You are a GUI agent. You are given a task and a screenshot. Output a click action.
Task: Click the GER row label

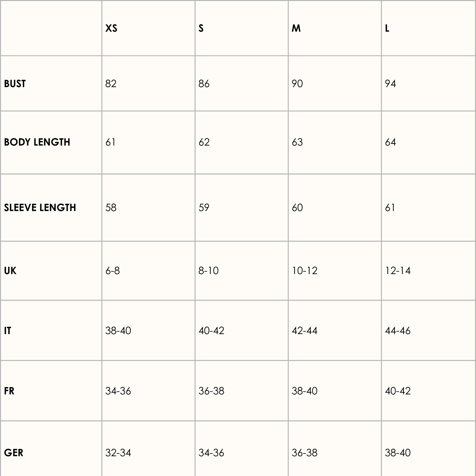point(14,453)
